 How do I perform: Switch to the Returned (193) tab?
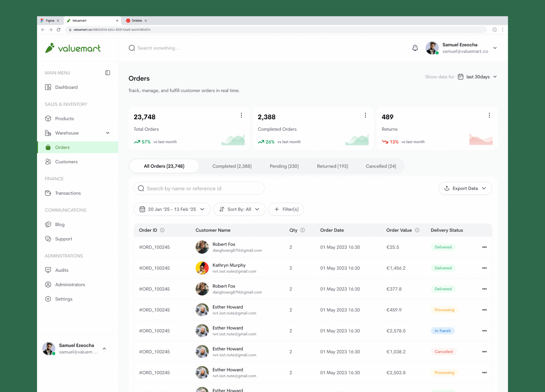click(x=332, y=166)
